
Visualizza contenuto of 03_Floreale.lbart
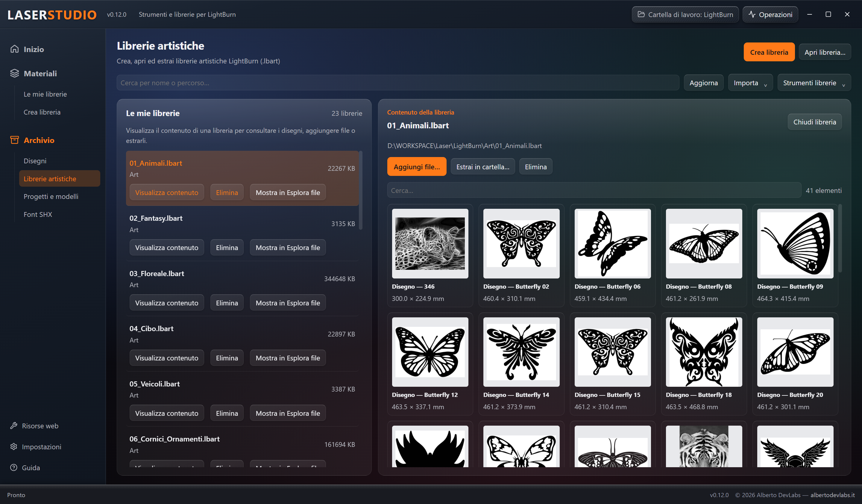tap(167, 303)
